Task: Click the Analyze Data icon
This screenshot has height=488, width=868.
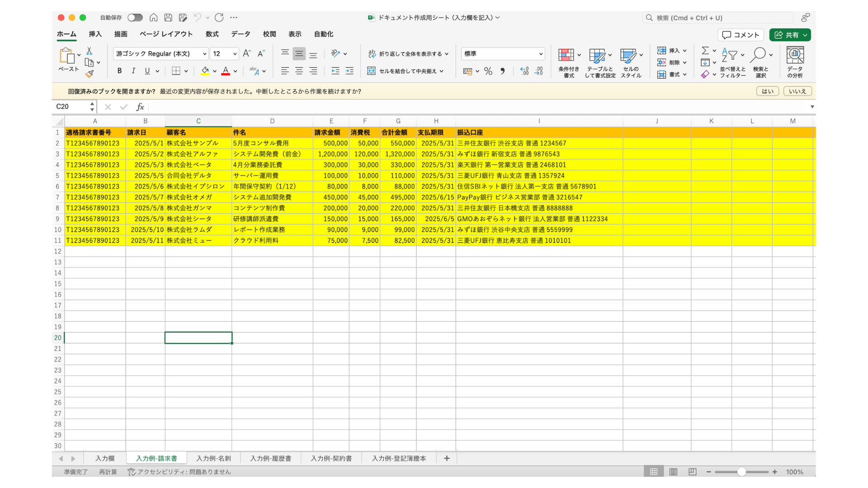Action: pos(795,56)
